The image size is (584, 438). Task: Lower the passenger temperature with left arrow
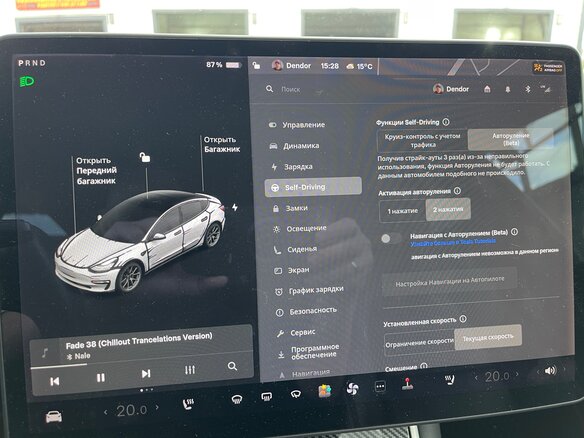click(476, 378)
